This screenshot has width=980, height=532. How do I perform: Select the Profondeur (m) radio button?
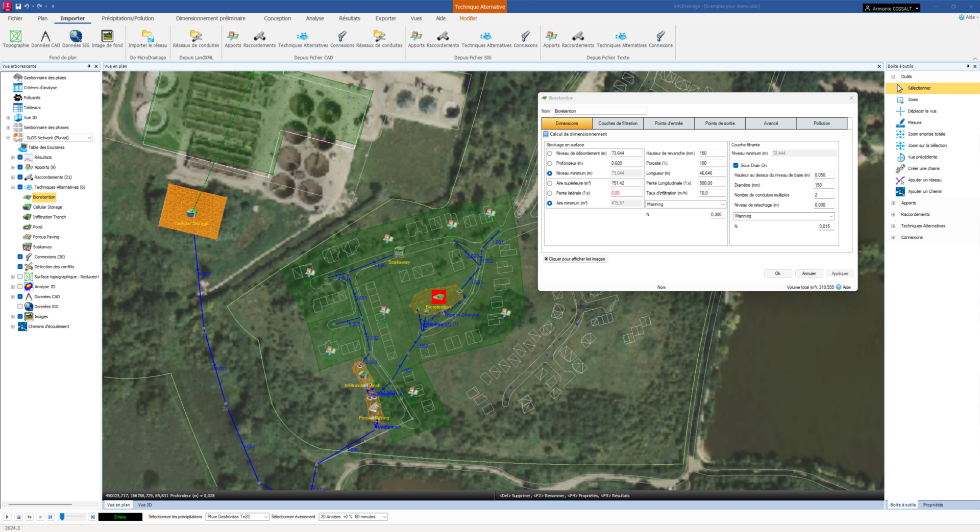point(550,163)
